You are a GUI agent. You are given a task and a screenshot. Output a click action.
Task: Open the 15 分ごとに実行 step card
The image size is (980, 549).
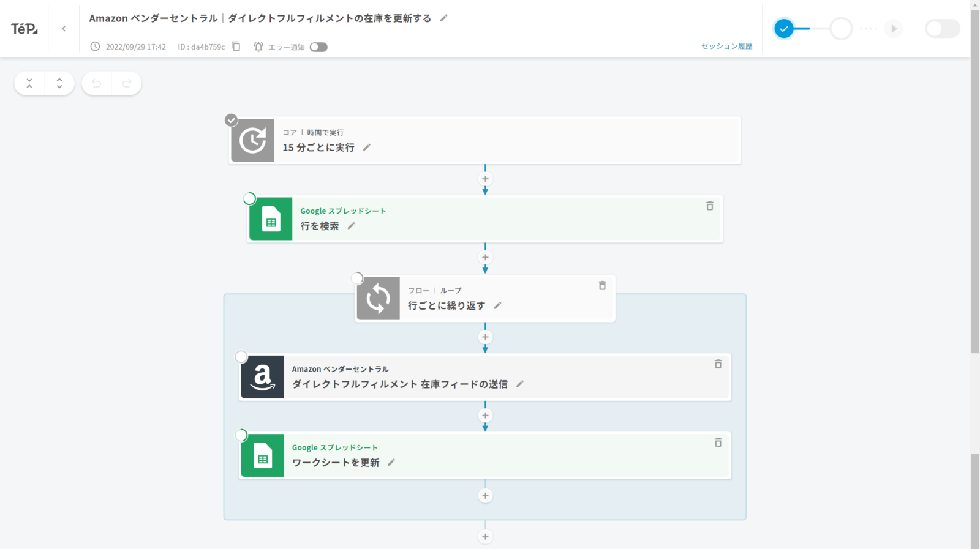coord(485,140)
